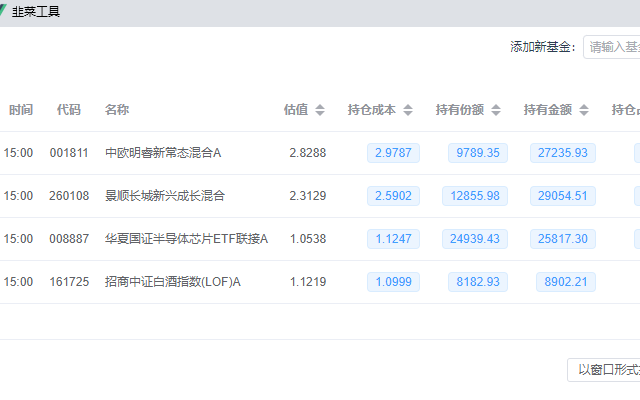This screenshot has width=640, height=400.
Task: Click fund code 161725
Action: [x=69, y=282]
